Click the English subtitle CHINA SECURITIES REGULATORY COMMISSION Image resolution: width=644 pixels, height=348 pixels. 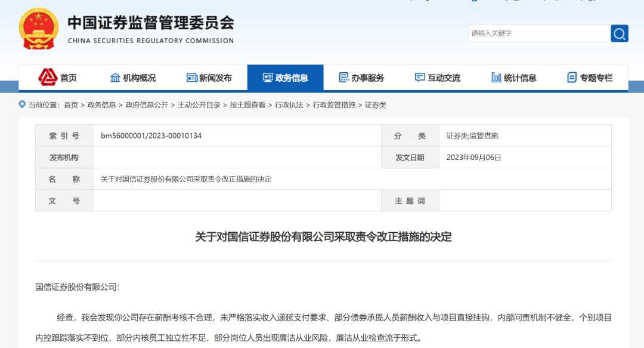151,41
